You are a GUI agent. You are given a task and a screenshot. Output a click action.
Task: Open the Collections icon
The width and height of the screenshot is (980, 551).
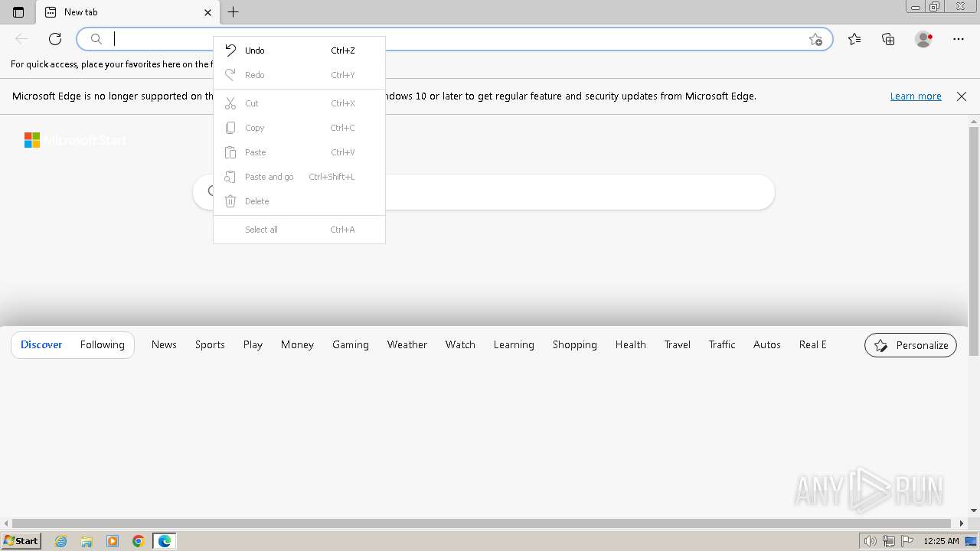point(888,39)
